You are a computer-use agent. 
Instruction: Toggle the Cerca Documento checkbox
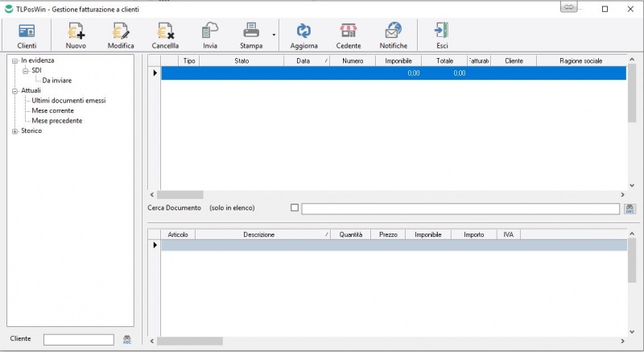tap(295, 208)
